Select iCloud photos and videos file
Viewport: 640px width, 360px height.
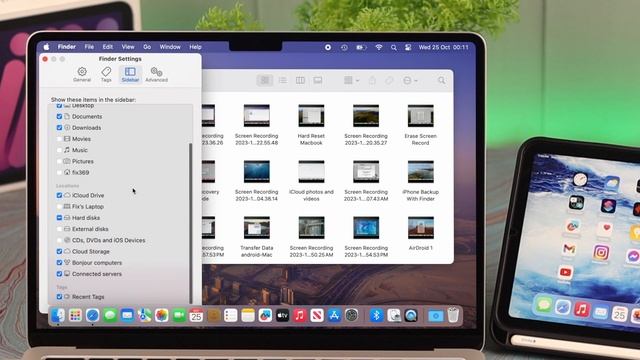[x=311, y=180]
